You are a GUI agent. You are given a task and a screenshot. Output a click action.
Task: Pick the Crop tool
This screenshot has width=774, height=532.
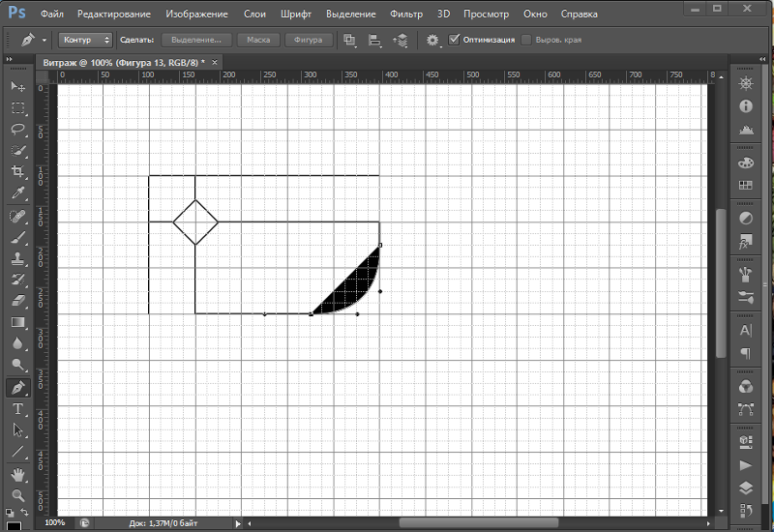17,172
